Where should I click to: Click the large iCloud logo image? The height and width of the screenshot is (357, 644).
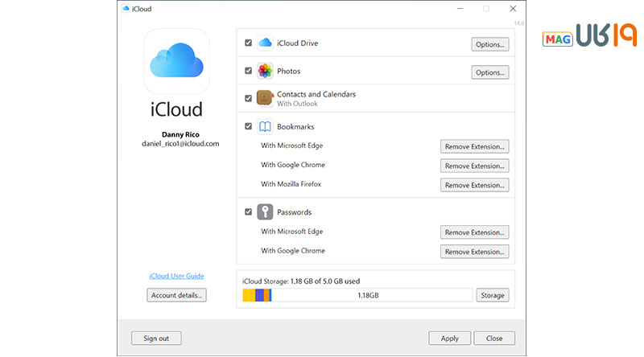pos(176,61)
